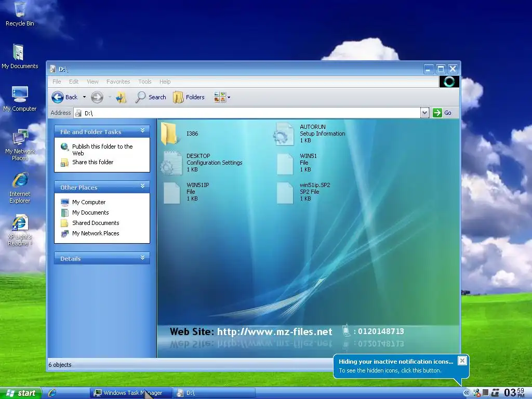This screenshot has width=532, height=399.
Task: Select the AUTORUN setup information file icon
Action: pyautogui.click(x=284, y=134)
